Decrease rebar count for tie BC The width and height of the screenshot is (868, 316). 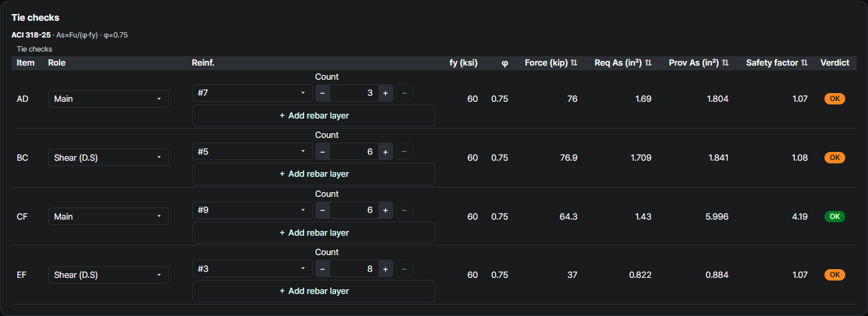tap(323, 152)
